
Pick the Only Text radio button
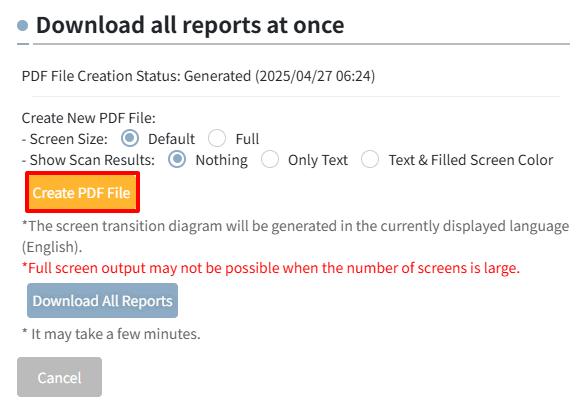pos(270,160)
